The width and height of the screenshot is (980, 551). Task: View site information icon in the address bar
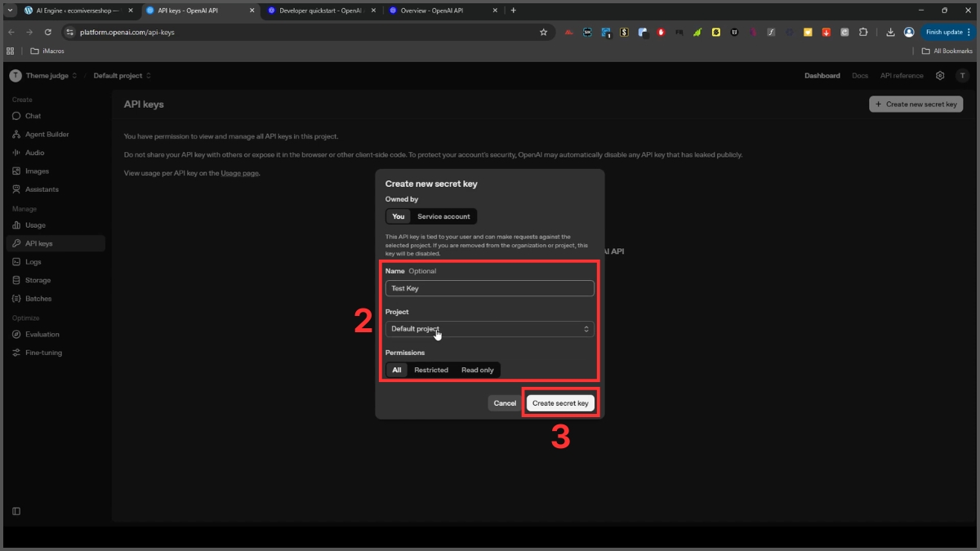click(70, 32)
